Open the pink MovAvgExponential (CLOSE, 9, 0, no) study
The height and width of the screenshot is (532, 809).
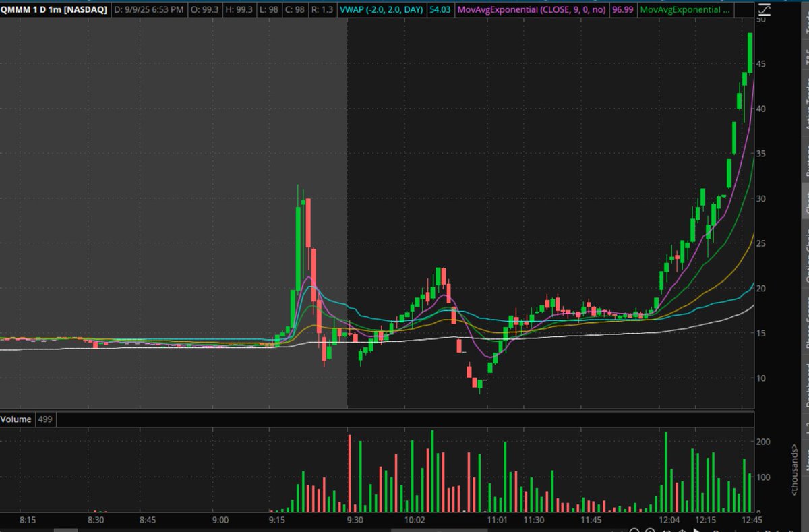coord(531,10)
